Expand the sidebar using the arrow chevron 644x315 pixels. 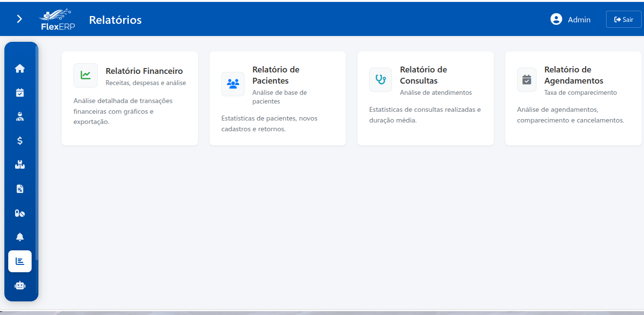click(19, 18)
